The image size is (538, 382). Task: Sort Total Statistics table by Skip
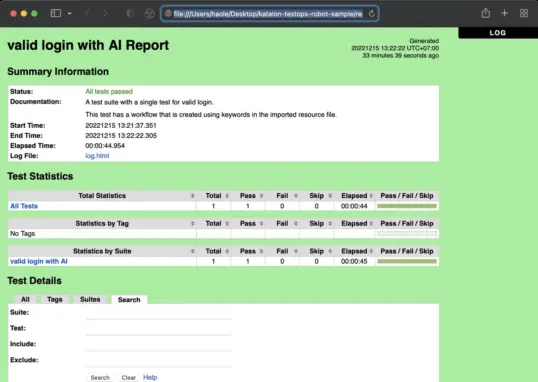316,196
